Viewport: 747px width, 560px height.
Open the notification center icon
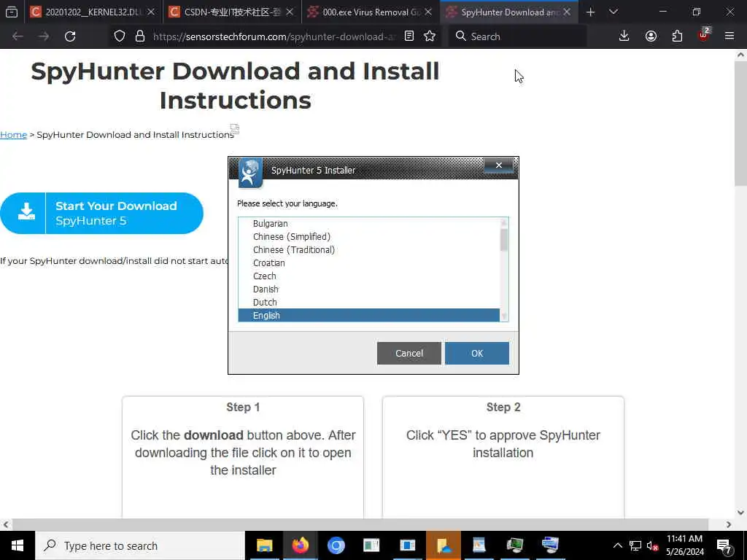724,545
